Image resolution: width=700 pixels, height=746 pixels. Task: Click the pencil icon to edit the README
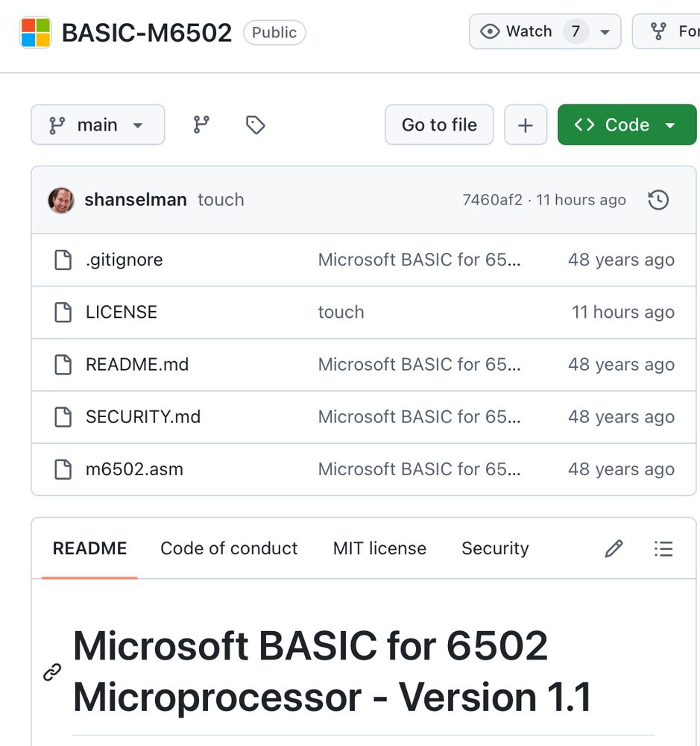click(613, 548)
